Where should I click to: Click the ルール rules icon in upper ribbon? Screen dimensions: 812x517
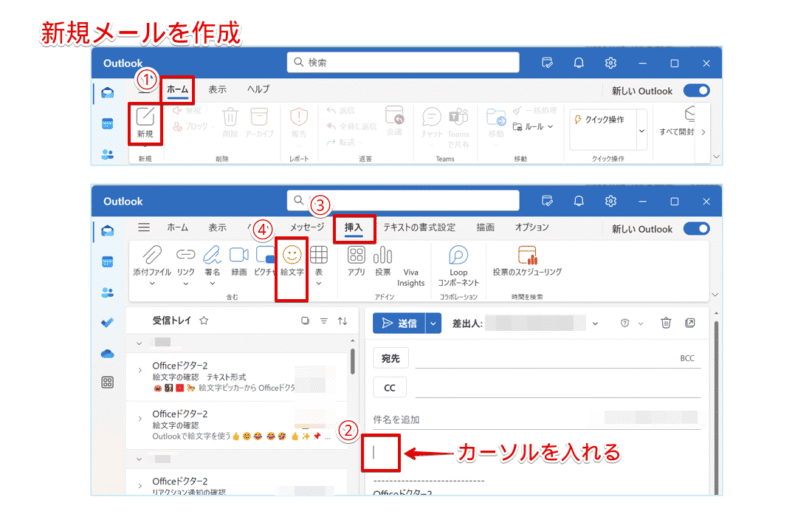pos(517,126)
